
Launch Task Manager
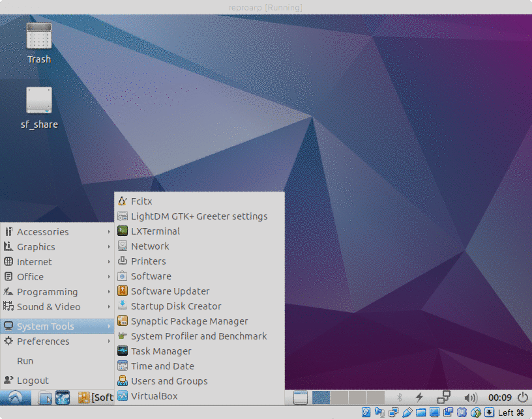coord(199,351)
